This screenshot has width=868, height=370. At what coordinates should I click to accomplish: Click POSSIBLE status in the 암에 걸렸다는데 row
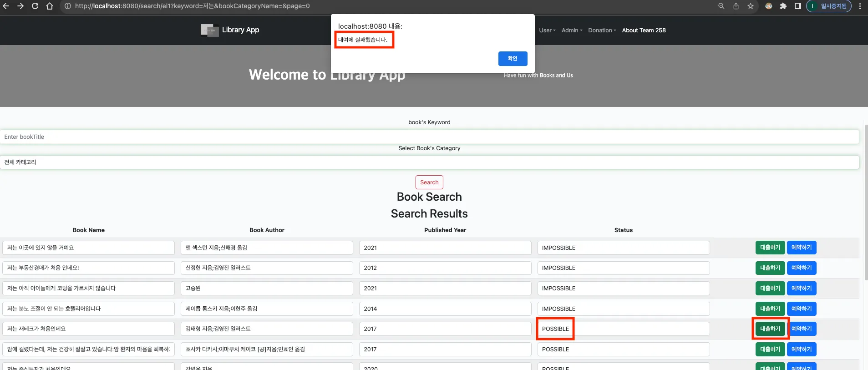[x=624, y=350]
